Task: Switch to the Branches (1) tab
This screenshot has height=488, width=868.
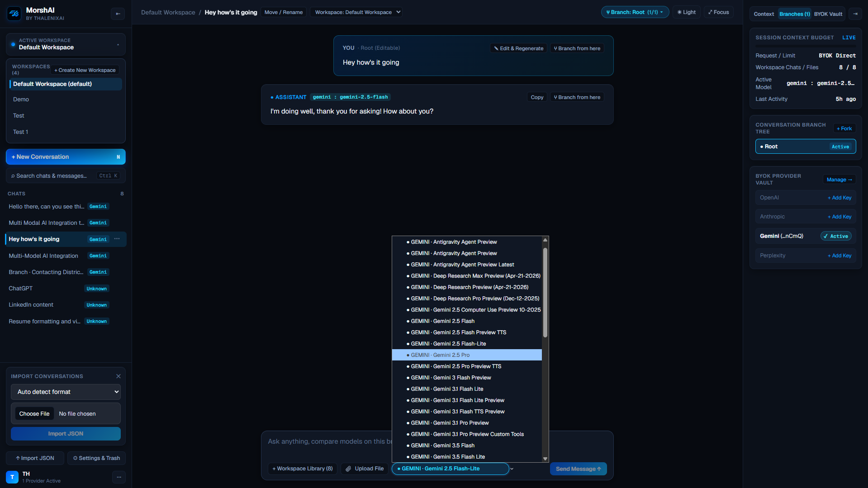Action: point(794,14)
